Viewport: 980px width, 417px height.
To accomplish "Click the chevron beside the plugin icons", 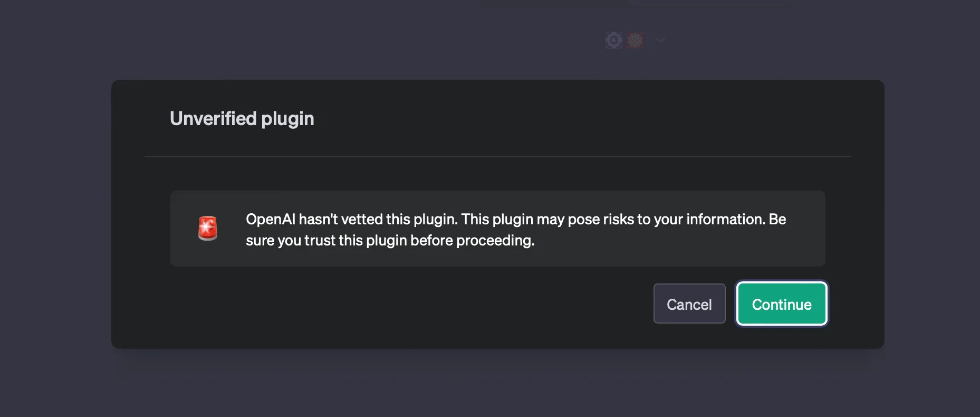I will 660,40.
